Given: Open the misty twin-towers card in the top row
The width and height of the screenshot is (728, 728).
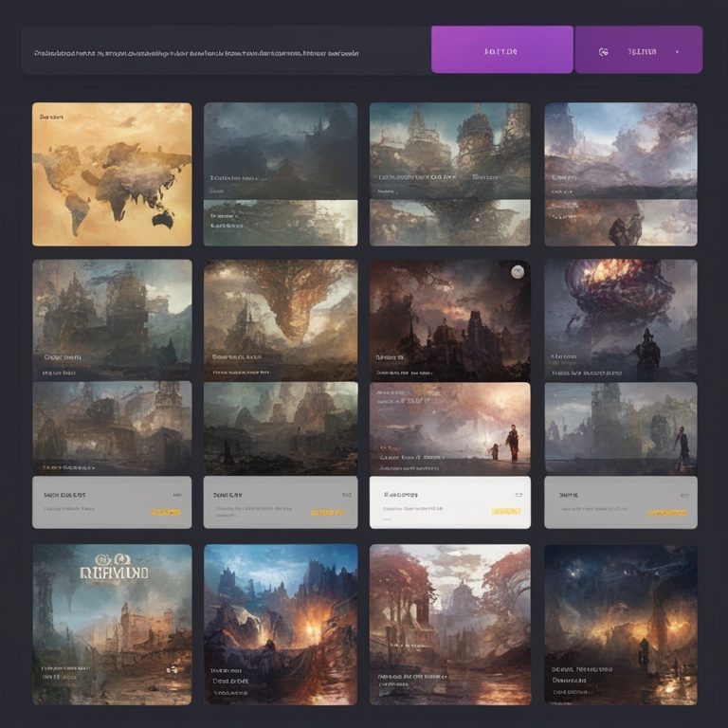Looking at the screenshot, I should point(449,174).
